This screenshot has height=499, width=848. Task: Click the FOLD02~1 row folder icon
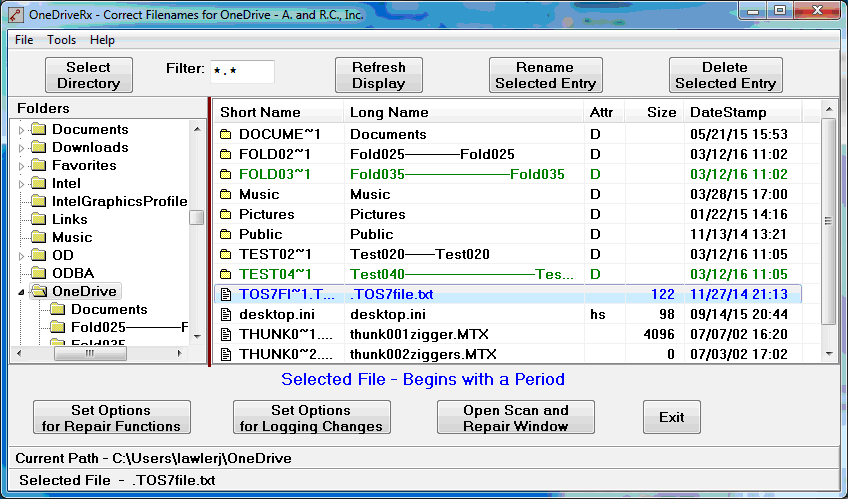[x=226, y=154]
